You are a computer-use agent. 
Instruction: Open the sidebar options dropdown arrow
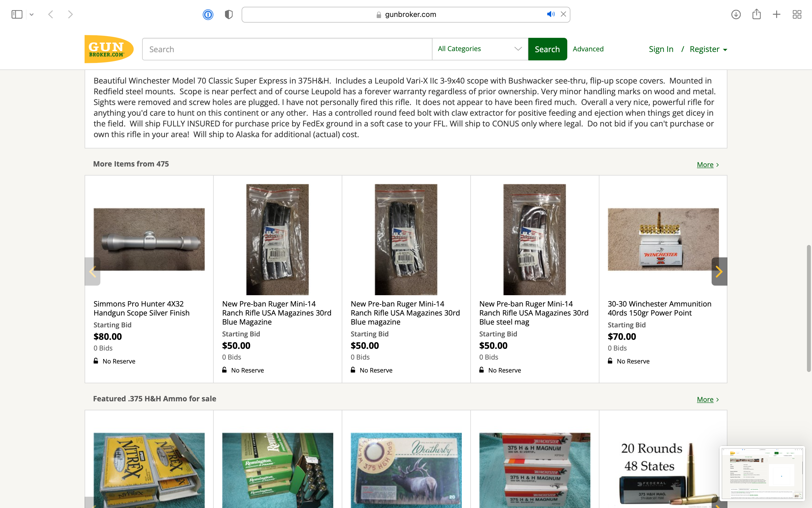coord(32,14)
